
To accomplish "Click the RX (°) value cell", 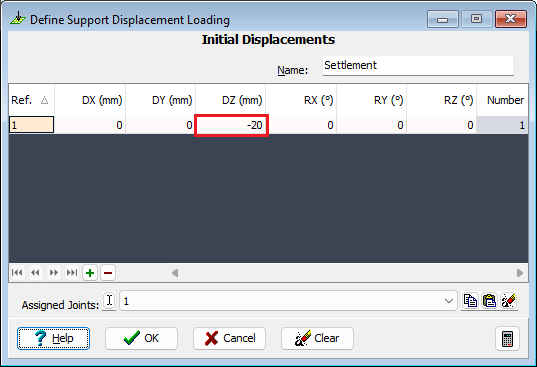I will click(x=301, y=125).
